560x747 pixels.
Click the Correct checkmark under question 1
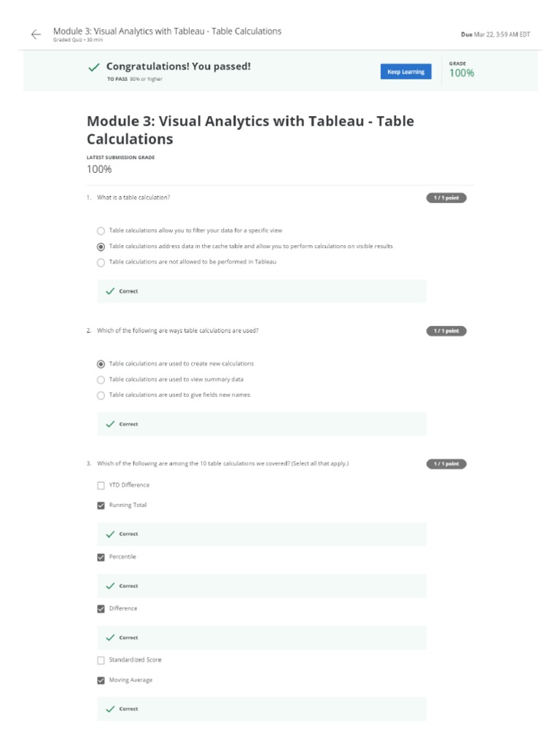coord(111,291)
